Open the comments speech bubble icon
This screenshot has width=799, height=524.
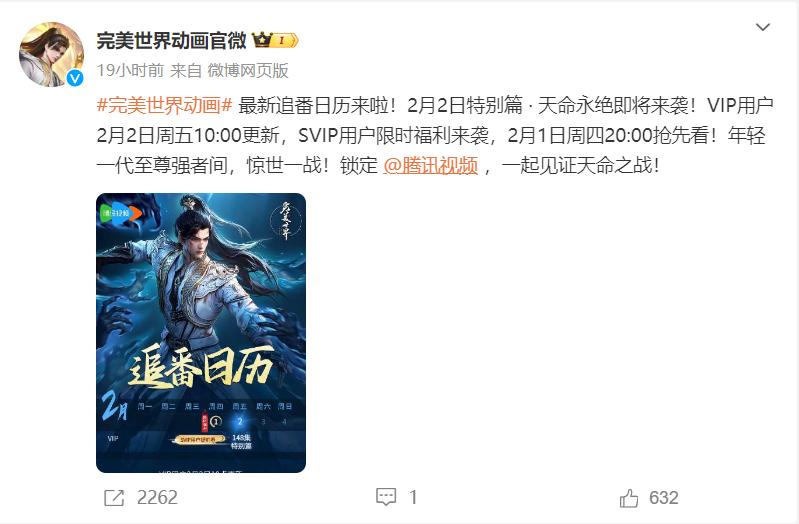[386, 497]
